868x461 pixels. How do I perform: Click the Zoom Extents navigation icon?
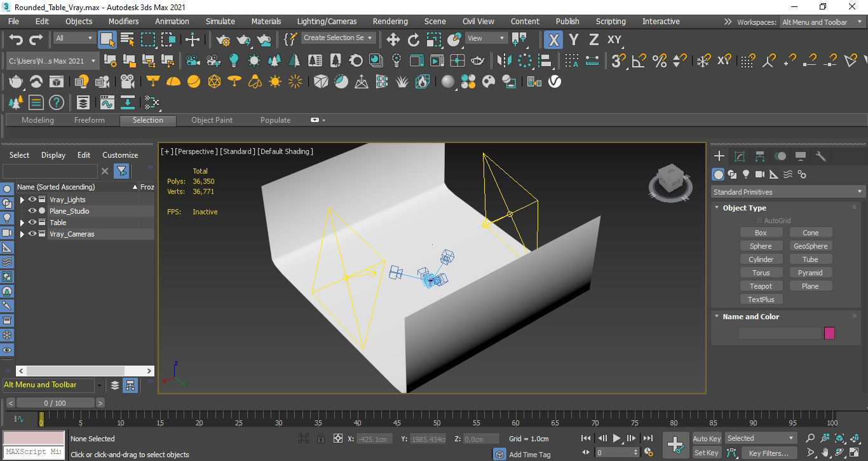click(x=840, y=438)
